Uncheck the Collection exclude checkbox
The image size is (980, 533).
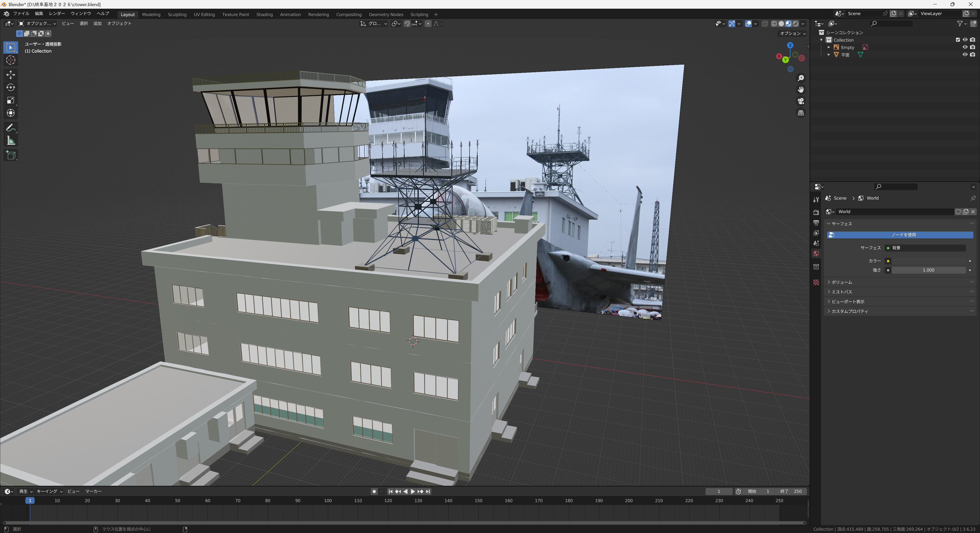pyautogui.click(x=958, y=40)
